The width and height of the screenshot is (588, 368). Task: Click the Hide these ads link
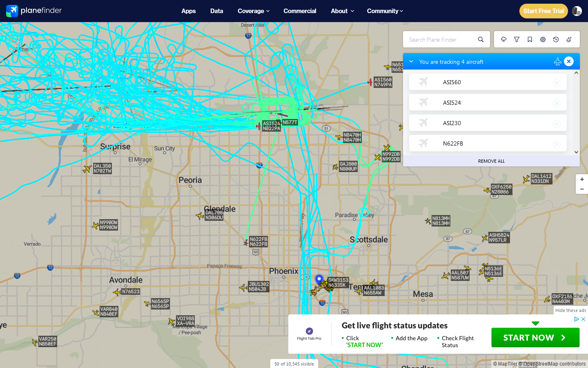[570, 310]
